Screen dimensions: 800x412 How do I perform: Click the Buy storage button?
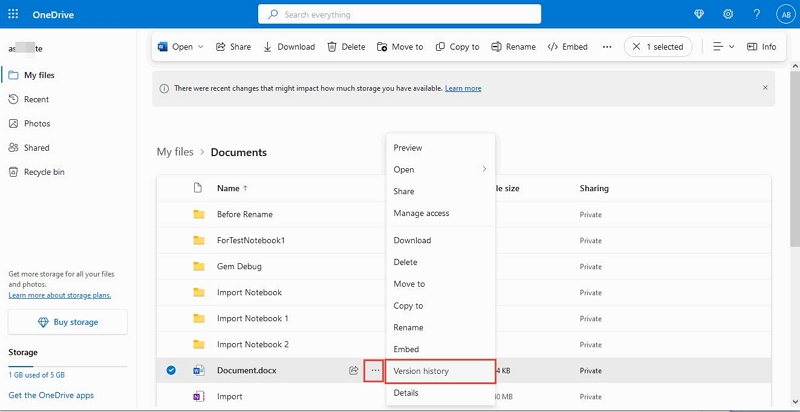pyautogui.click(x=67, y=322)
